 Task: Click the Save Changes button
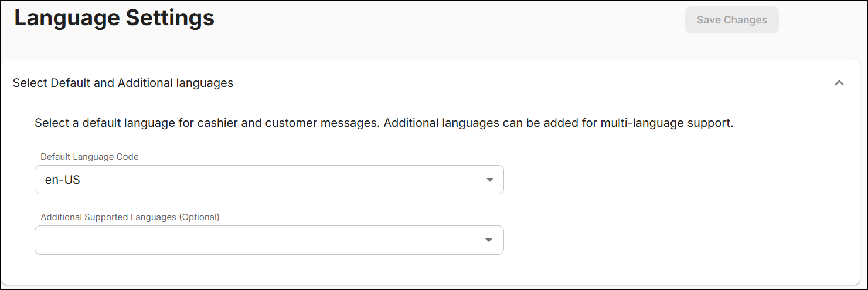pyautogui.click(x=731, y=20)
